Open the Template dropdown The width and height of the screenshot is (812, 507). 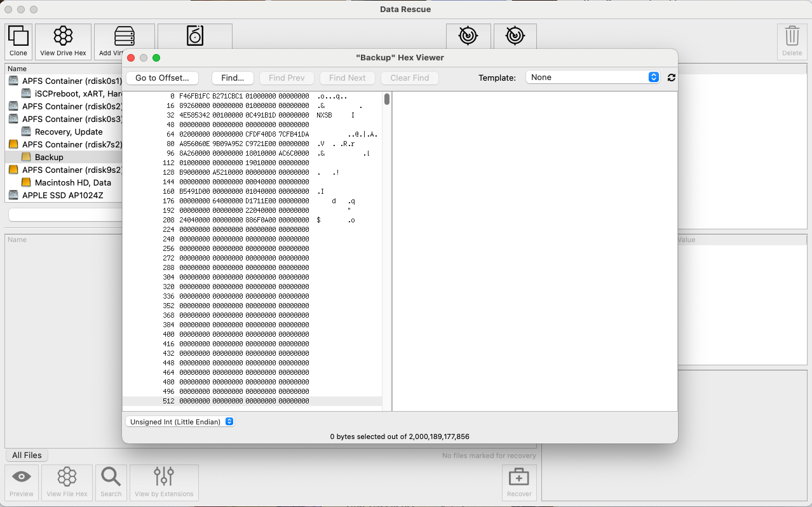pos(592,78)
